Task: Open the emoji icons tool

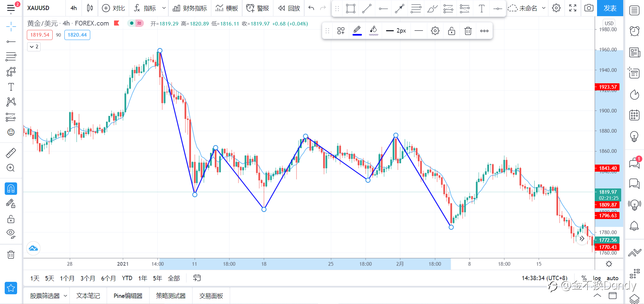Action: tap(11, 132)
